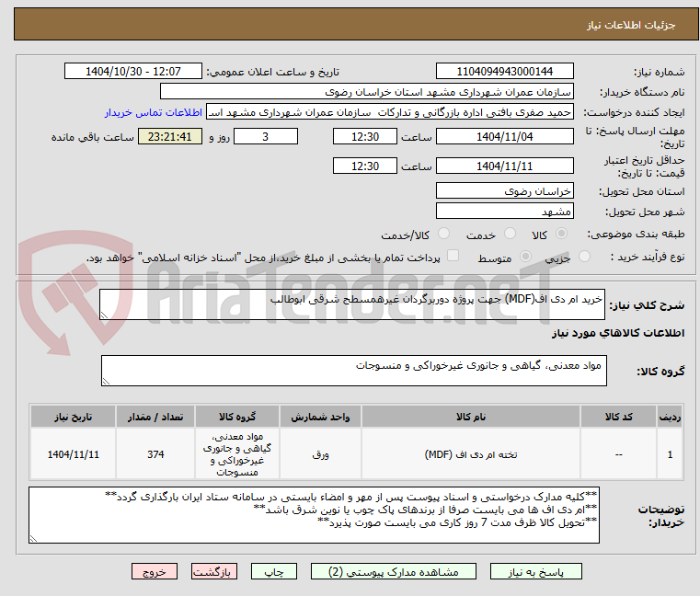Image resolution: width=700 pixels, height=596 pixels.
Task: Click the need date cell 1404/11/11 in table
Action: 74,454
